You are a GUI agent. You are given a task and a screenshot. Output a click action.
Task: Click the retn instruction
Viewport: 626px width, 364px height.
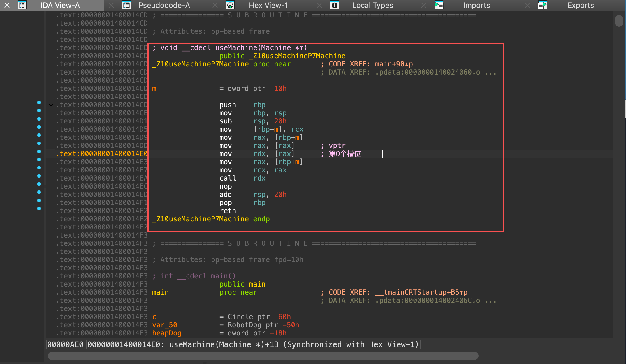coord(228,211)
